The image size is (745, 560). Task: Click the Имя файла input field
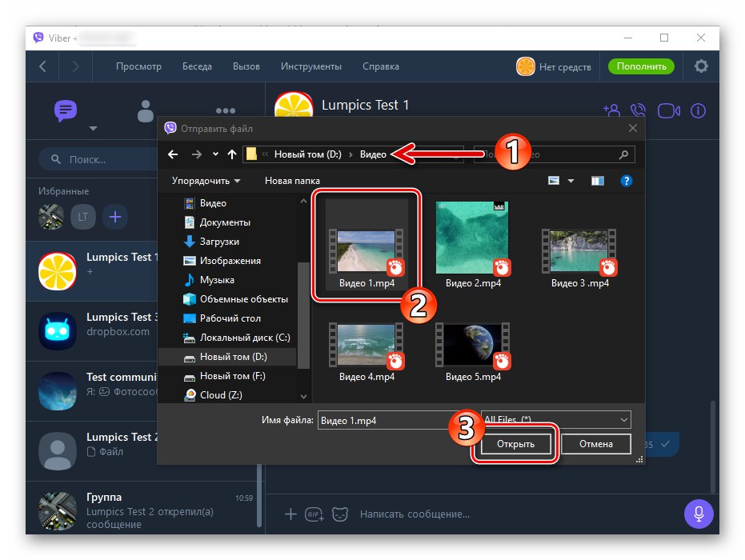(390, 420)
